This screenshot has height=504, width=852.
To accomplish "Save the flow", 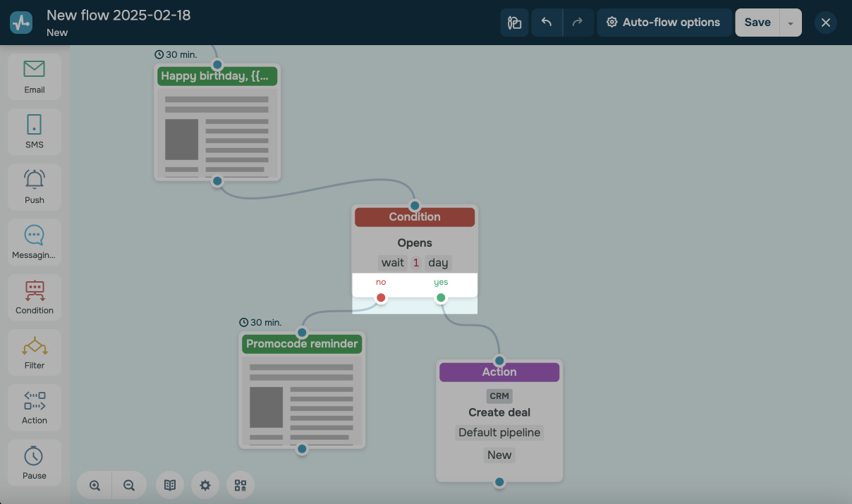I will point(757,23).
